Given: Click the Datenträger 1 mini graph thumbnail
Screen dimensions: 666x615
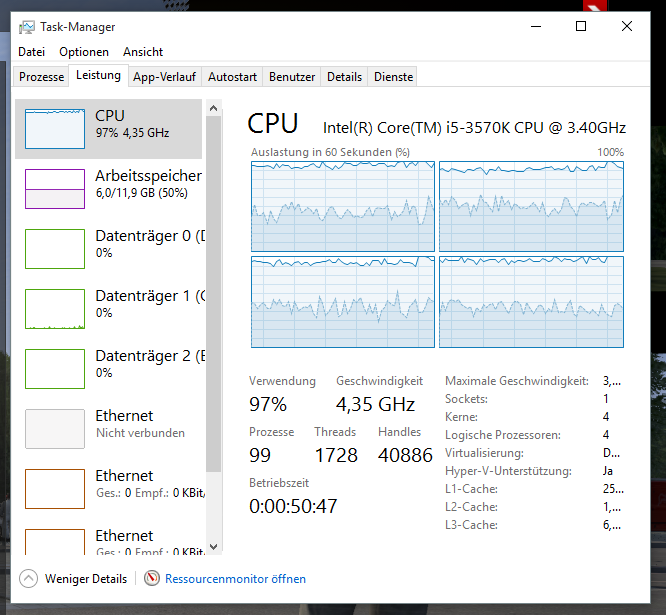Looking at the screenshot, I should point(55,308).
